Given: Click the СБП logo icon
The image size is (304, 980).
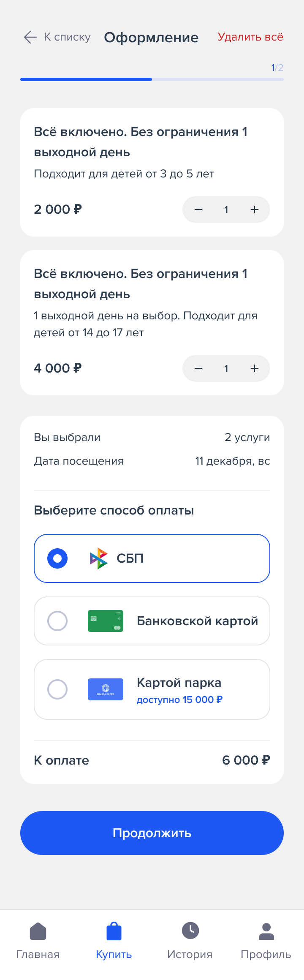Looking at the screenshot, I should (x=99, y=558).
